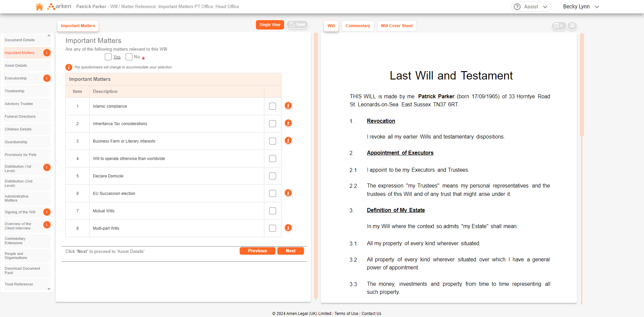Screen dimensions: 644x317
Task: Open Provisions for Pets section
Action: (x=27, y=155)
